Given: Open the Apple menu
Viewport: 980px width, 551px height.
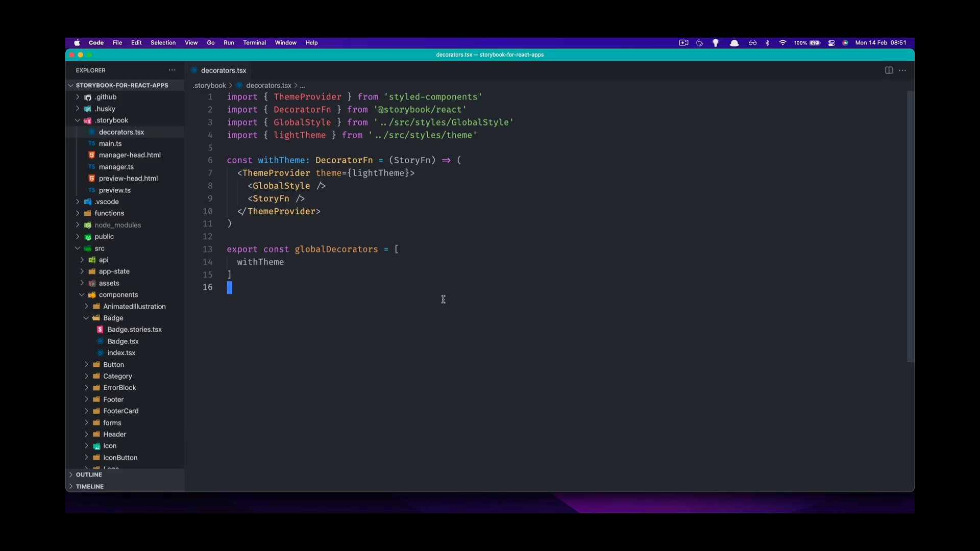Looking at the screenshot, I should (77, 43).
